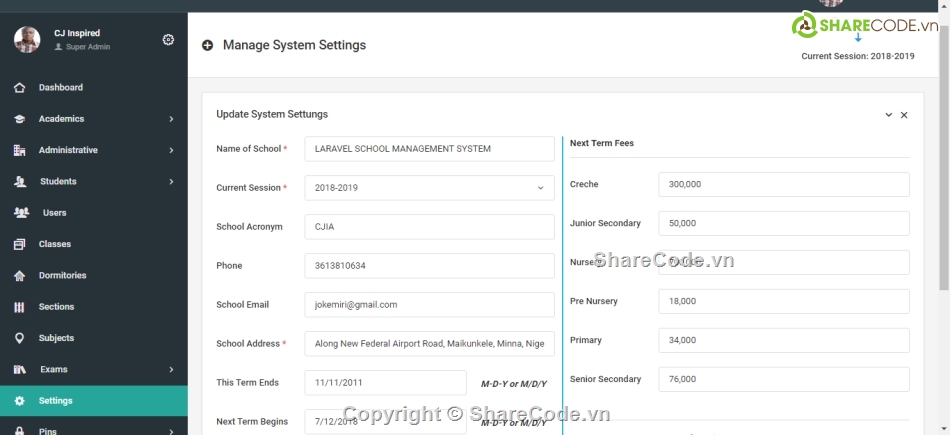Image resolution: width=950 pixels, height=435 pixels.
Task: Click the Dashboard home icon in sidebar
Action: click(20, 88)
